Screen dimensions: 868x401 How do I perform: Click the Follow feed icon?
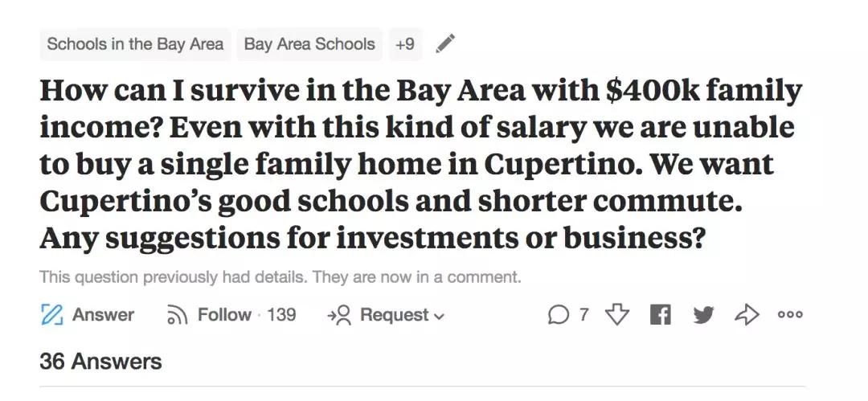(175, 315)
